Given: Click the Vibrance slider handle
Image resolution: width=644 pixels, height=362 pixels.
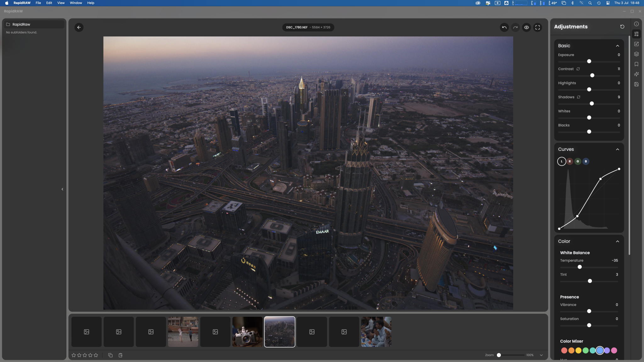Looking at the screenshot, I should click(x=589, y=311).
